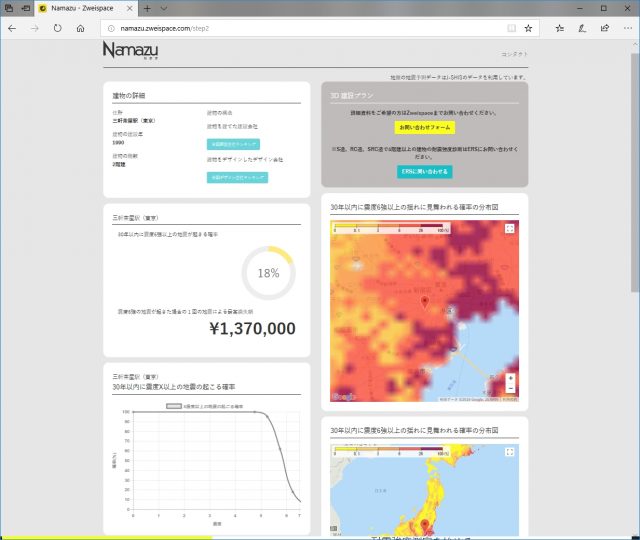This screenshot has height=540, width=640.
Task: Zoom in on upper map plus button
Action: (510, 378)
